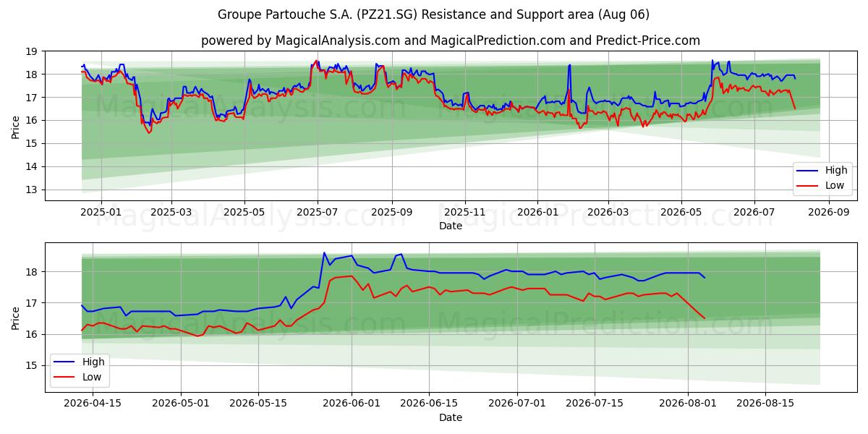Click the '2026-09' tick label

[x=828, y=213]
